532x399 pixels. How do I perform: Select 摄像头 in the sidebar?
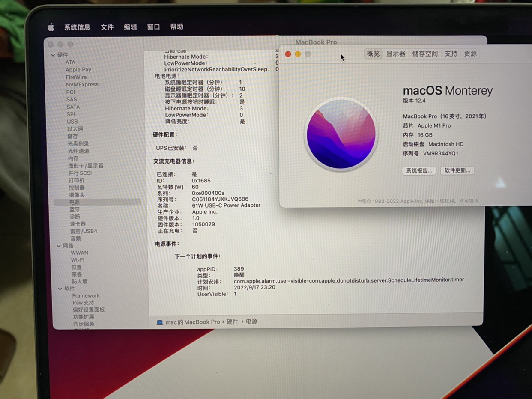tap(77, 195)
